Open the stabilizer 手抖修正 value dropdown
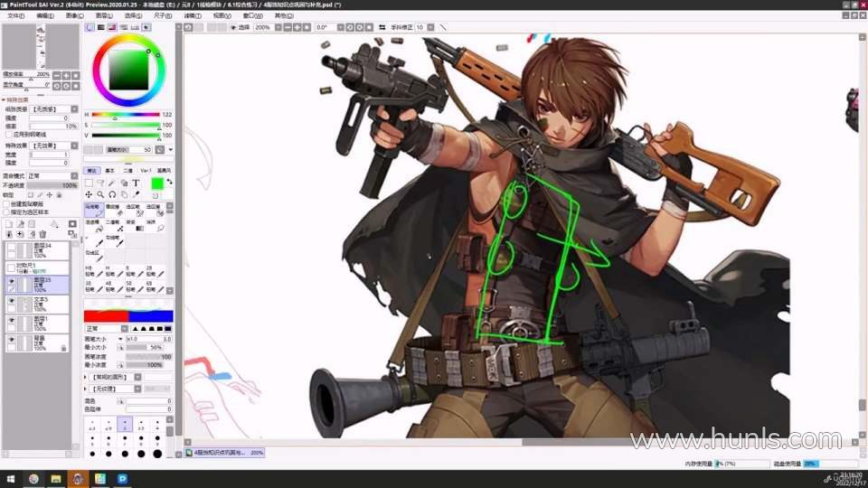 click(430, 27)
